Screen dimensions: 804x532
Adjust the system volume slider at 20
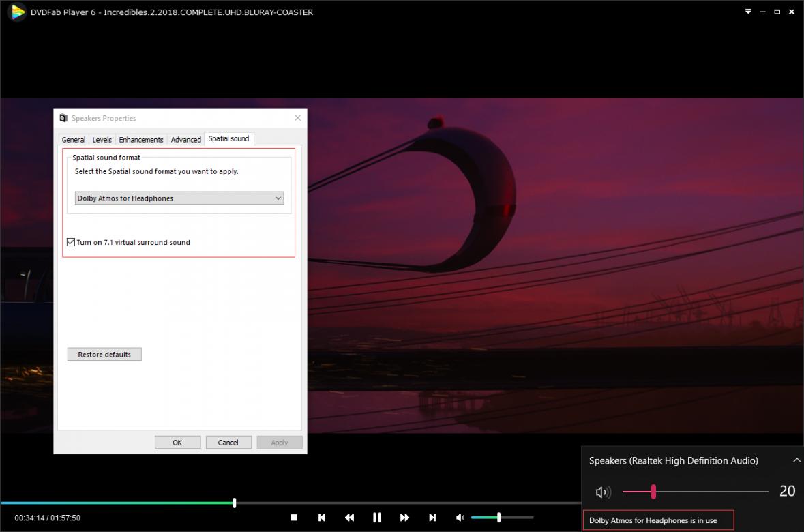point(696,492)
